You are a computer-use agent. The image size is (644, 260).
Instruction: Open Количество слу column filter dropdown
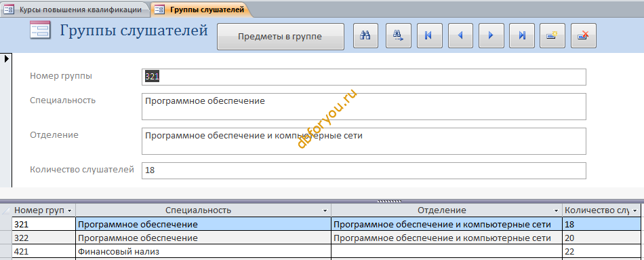tap(636, 210)
